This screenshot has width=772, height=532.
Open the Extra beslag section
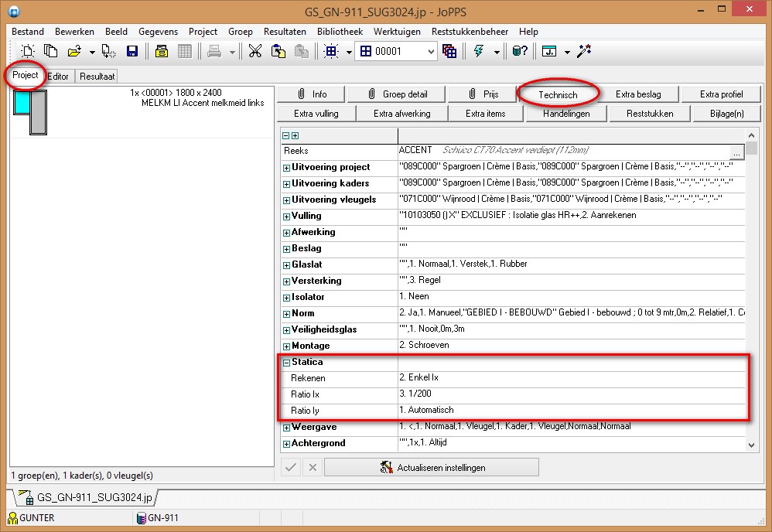point(638,94)
